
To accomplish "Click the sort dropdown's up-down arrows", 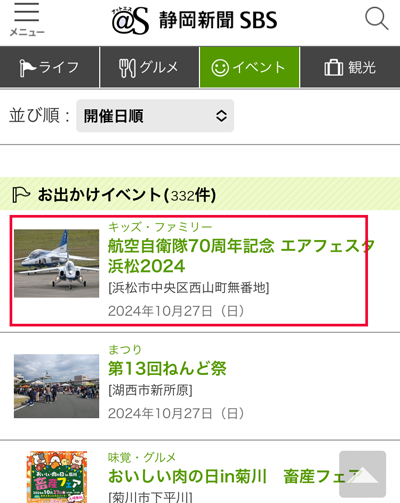I will point(221,116).
